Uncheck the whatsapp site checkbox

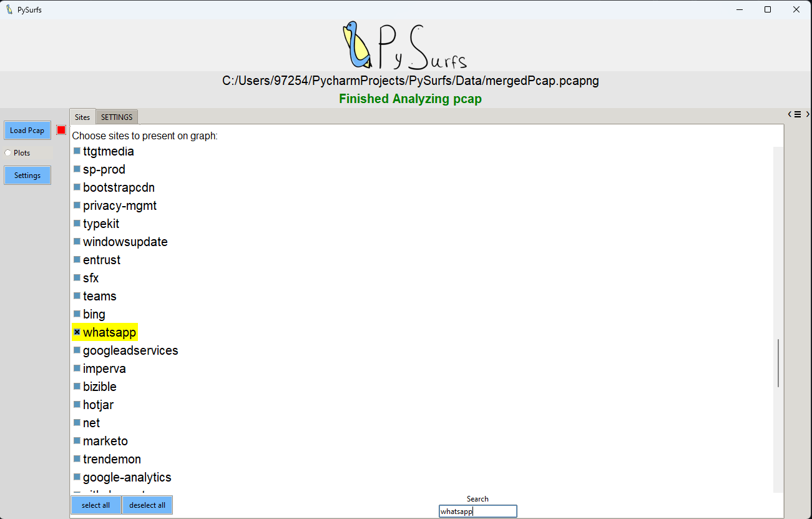click(77, 332)
